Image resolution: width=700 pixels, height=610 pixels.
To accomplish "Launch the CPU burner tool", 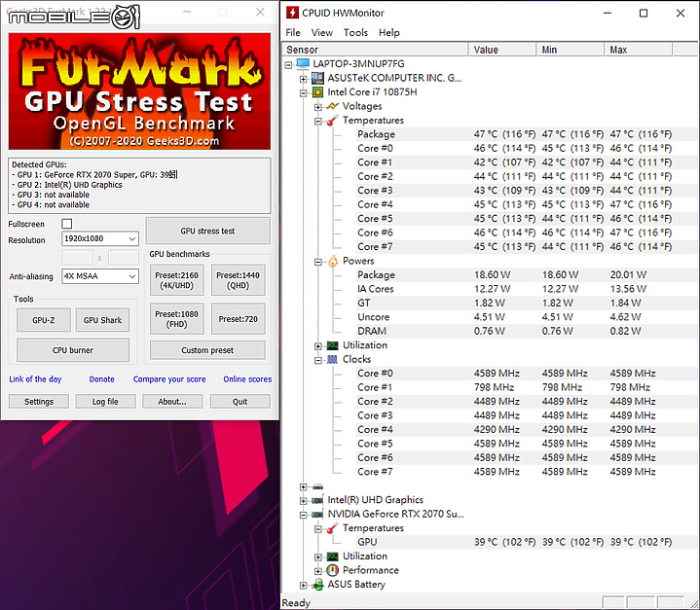I will pyautogui.click(x=73, y=350).
